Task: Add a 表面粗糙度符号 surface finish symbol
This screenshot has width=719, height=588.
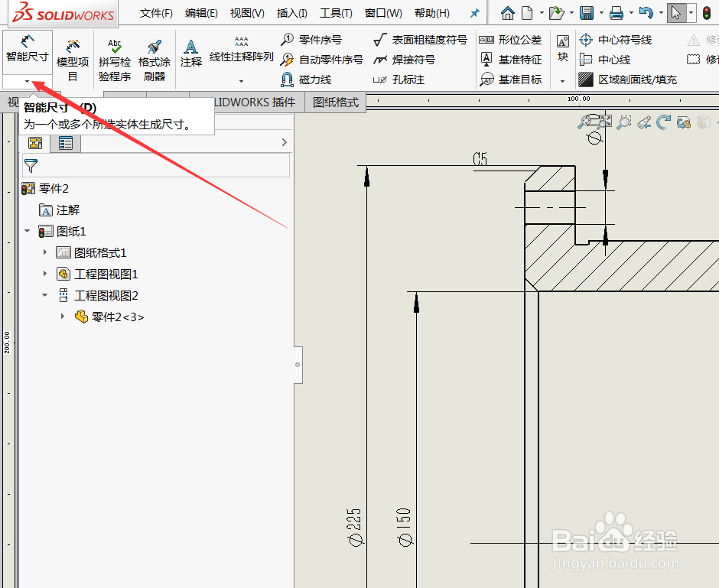Action: 420,40
